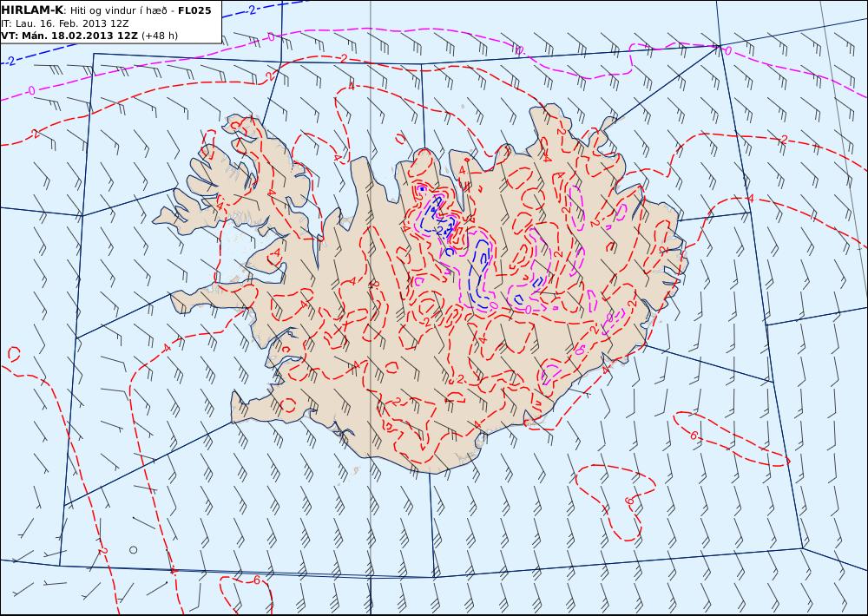
Task: Click the "Hiti og vindur í hæð" title text
Action: coord(119,10)
